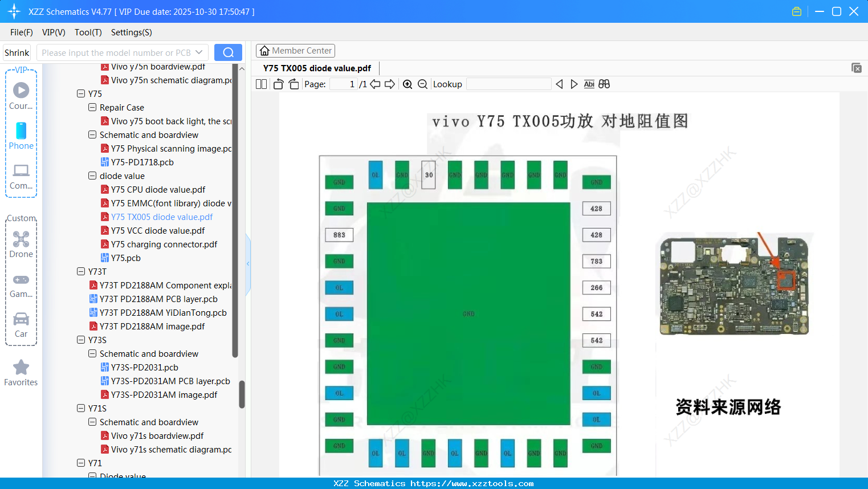Screen dimensions: 868x489
Task: Shrink the sidebar panel
Action: pyautogui.click(x=17, y=52)
